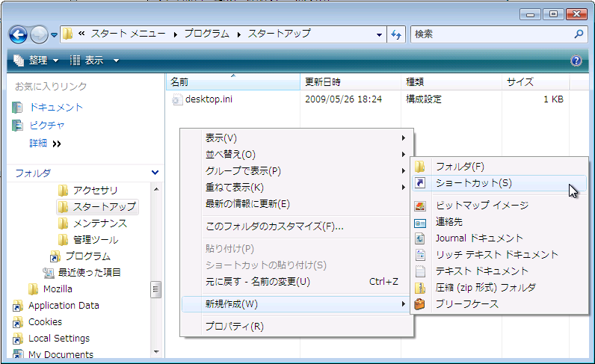Open the 並べ替え(O) context submenu
This screenshot has width=595, height=364.
296,155
